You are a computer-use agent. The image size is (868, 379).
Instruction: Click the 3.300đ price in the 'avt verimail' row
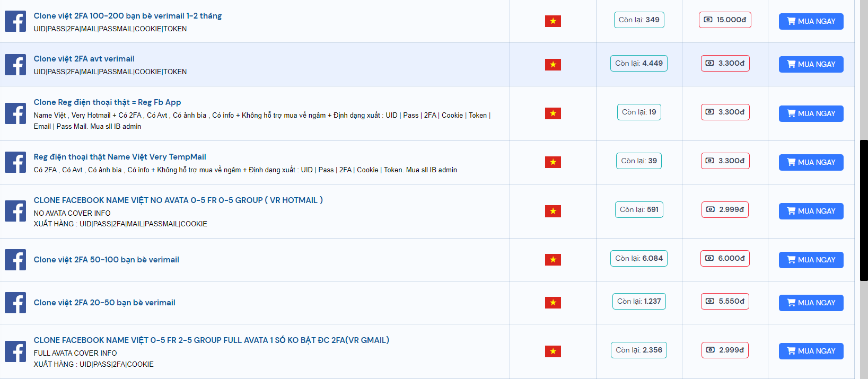click(x=725, y=63)
